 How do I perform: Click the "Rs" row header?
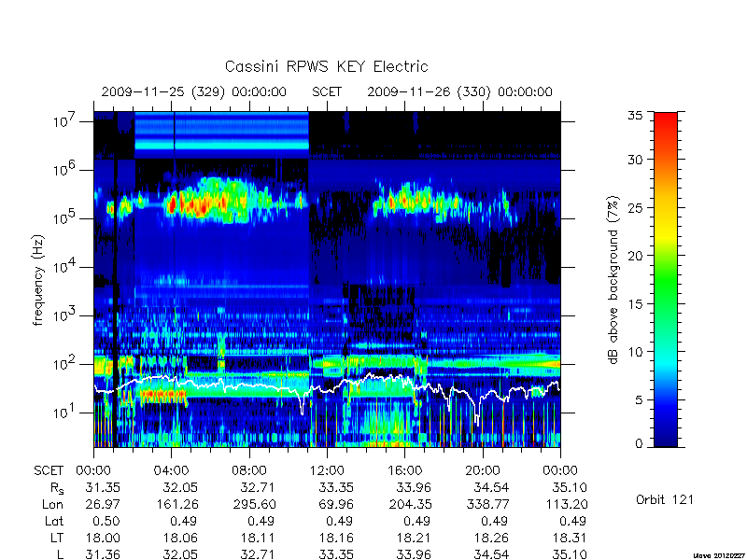[57, 488]
